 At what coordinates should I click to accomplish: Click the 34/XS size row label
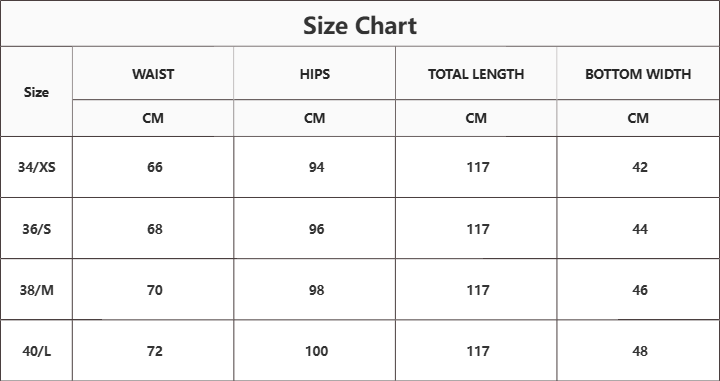coord(37,167)
